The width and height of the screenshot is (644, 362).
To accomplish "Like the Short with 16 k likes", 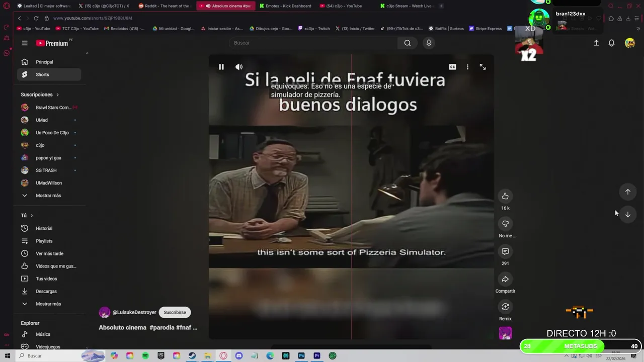I will coord(505,196).
